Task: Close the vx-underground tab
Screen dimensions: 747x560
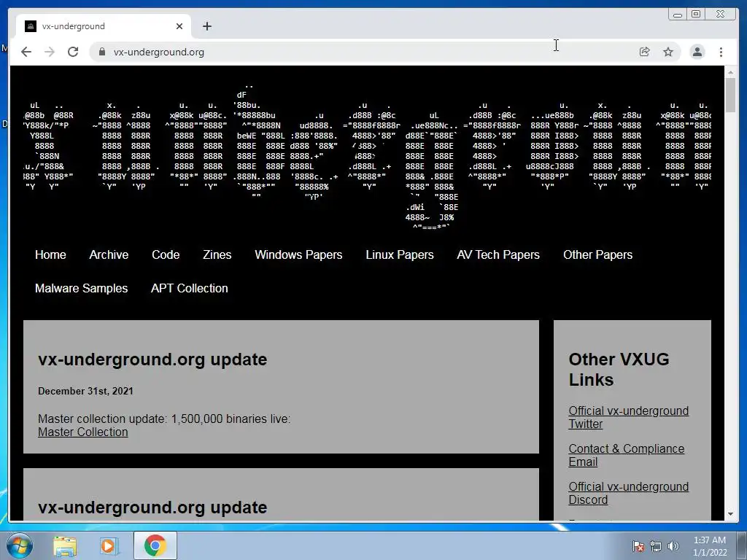Action: coord(179,26)
